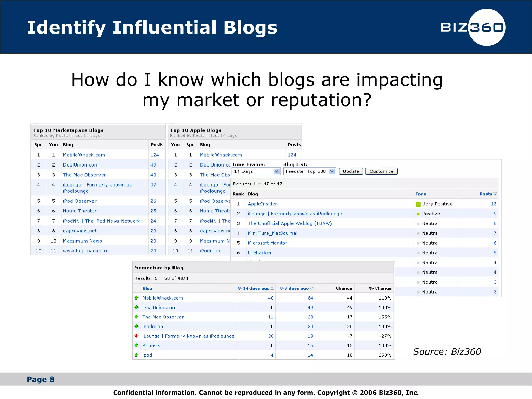Viewport: 532px width, 399px height.
Task: Click the Customize button
Action: click(x=381, y=171)
